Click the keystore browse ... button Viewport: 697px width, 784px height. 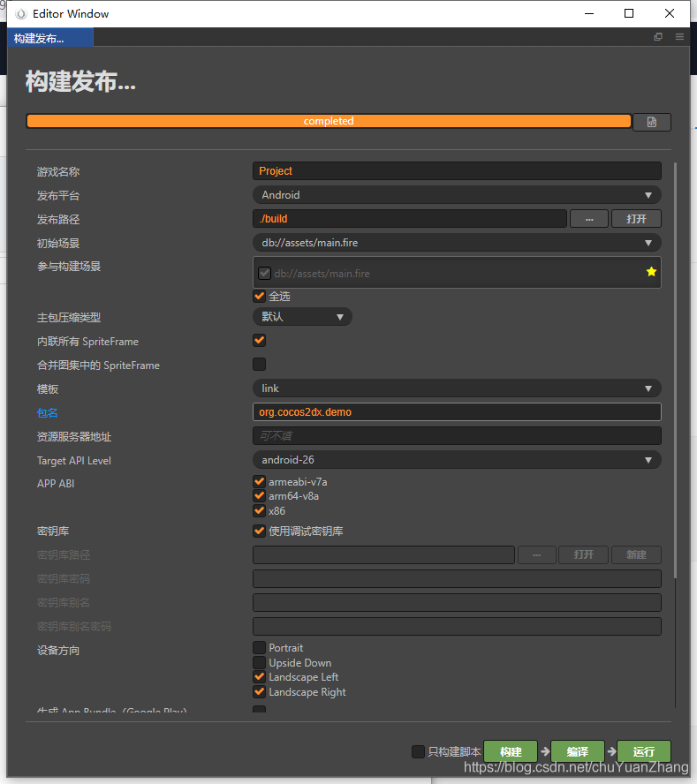pos(536,554)
